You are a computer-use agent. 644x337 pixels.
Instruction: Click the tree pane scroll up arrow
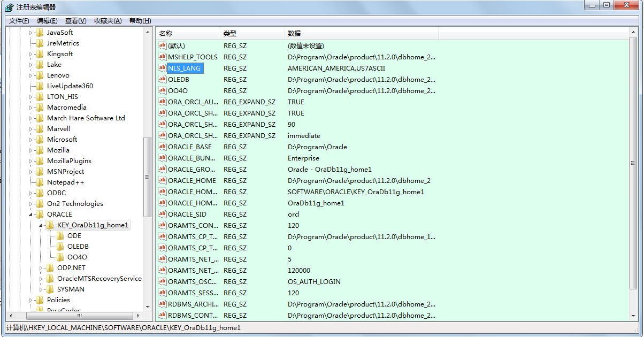[148, 32]
